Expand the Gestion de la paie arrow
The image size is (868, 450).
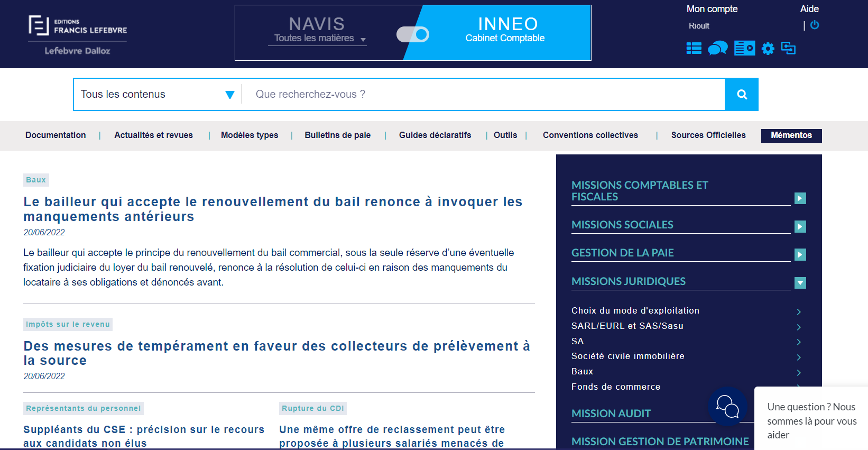[x=800, y=254]
